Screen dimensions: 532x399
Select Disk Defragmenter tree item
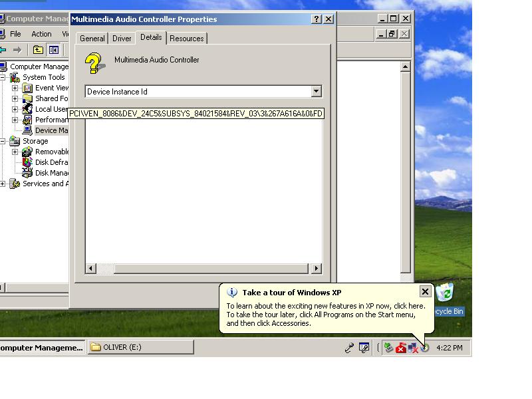[x=52, y=162]
